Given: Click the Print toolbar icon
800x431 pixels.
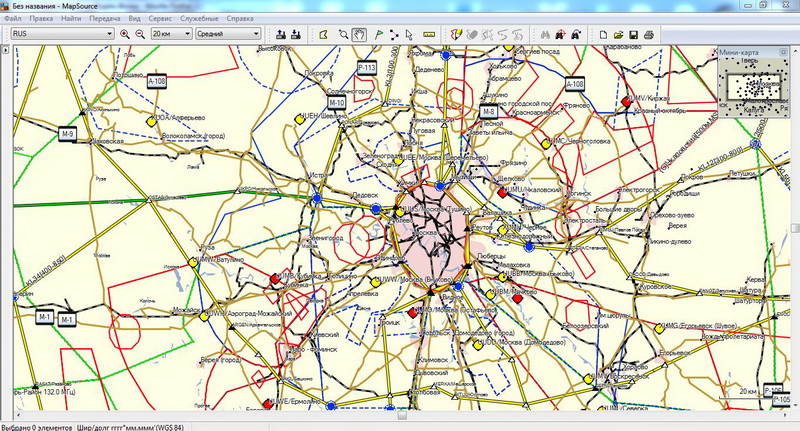Looking at the screenshot, I should point(649,34).
